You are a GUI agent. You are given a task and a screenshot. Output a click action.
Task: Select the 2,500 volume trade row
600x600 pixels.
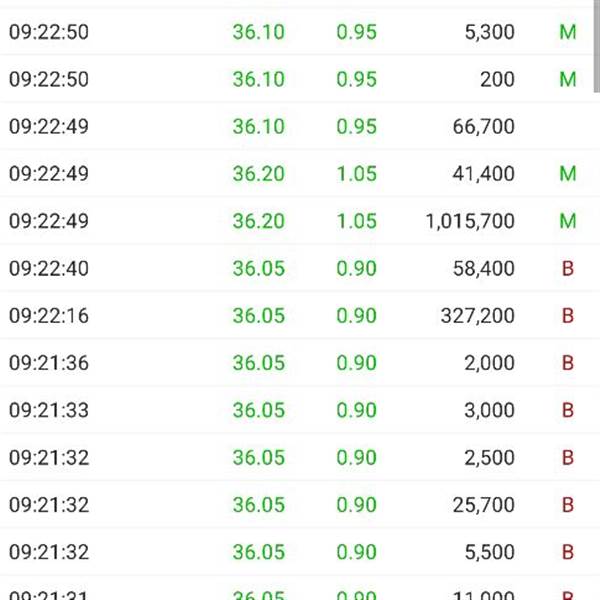point(297,457)
